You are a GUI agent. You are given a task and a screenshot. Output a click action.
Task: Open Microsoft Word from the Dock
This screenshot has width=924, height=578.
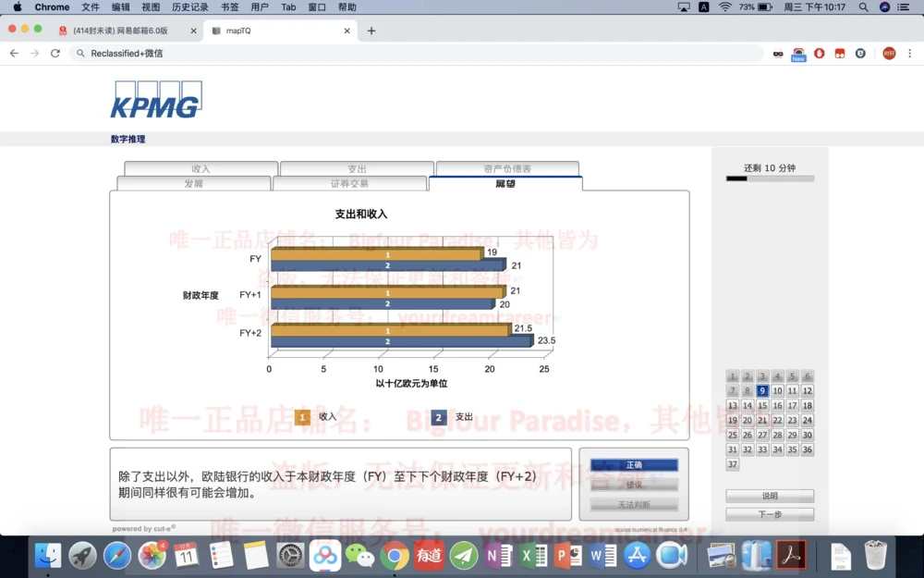[x=602, y=556]
